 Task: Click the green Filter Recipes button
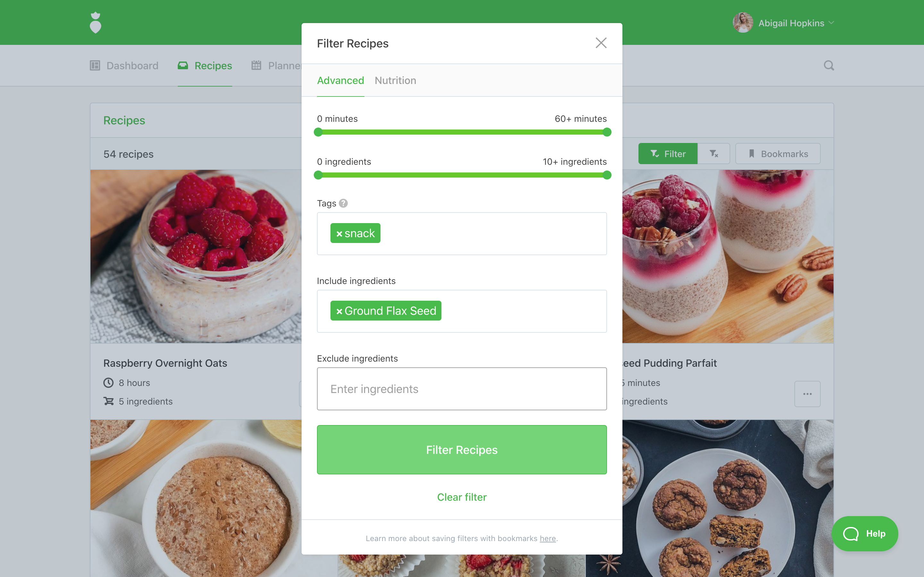(x=462, y=449)
